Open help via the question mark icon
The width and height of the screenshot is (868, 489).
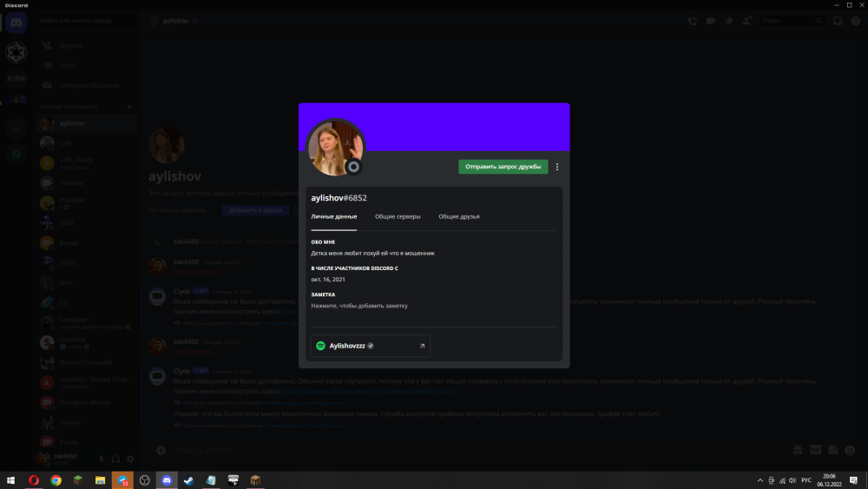(856, 21)
